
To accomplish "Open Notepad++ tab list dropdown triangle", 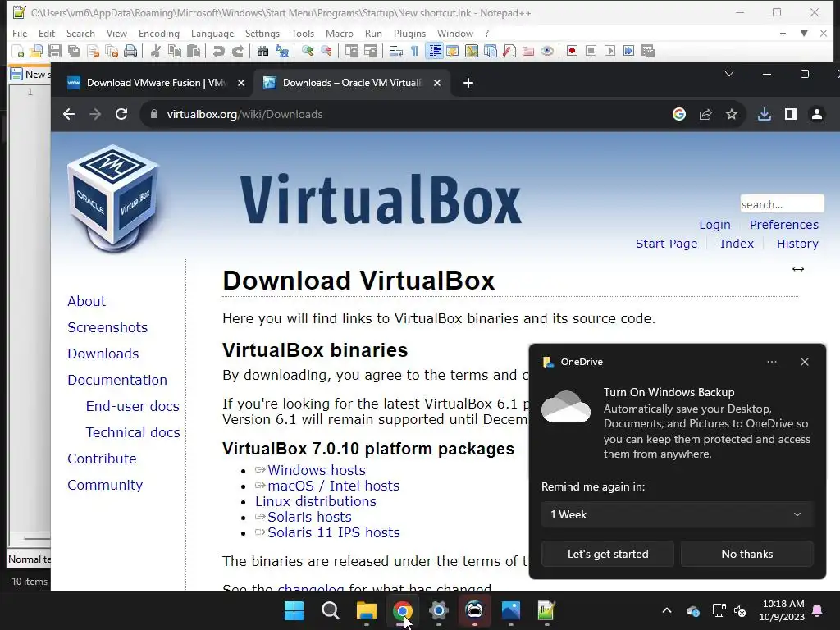I will tap(804, 33).
